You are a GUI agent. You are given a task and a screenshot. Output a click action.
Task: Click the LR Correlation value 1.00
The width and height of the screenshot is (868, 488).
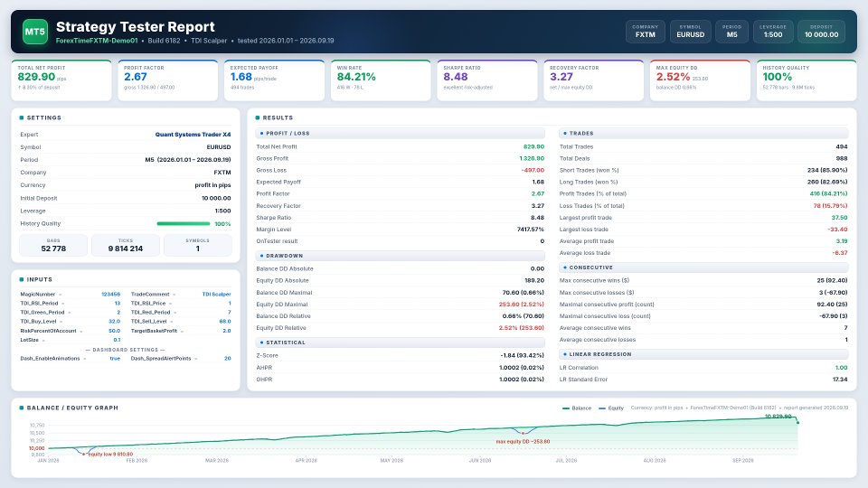coord(842,368)
